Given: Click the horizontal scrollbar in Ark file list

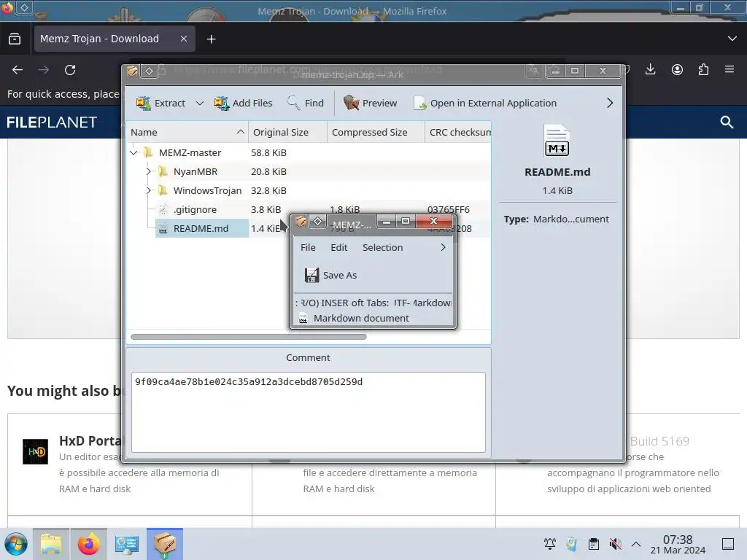Looking at the screenshot, I should (x=249, y=337).
